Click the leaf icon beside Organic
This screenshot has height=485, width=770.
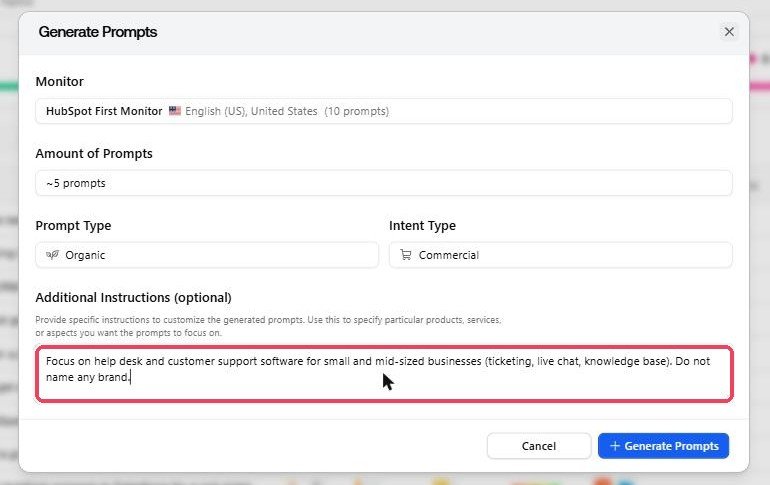pos(53,255)
